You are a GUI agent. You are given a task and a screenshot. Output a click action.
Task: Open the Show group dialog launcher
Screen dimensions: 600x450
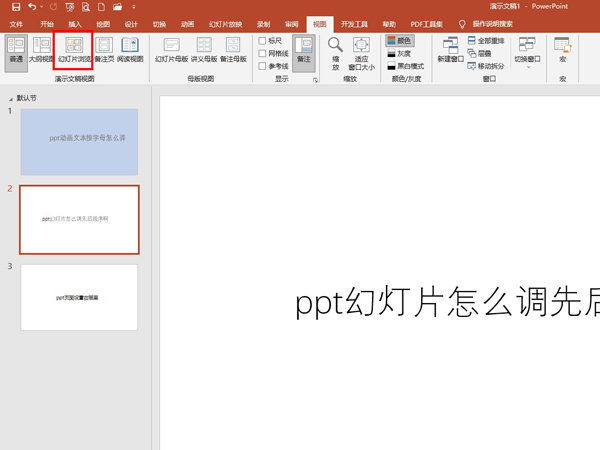pos(315,78)
